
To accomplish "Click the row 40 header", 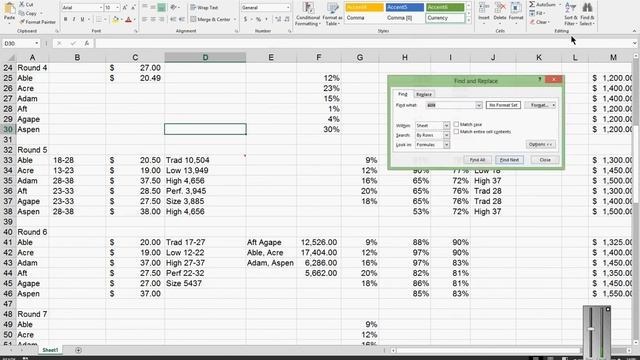I will click(8, 232).
